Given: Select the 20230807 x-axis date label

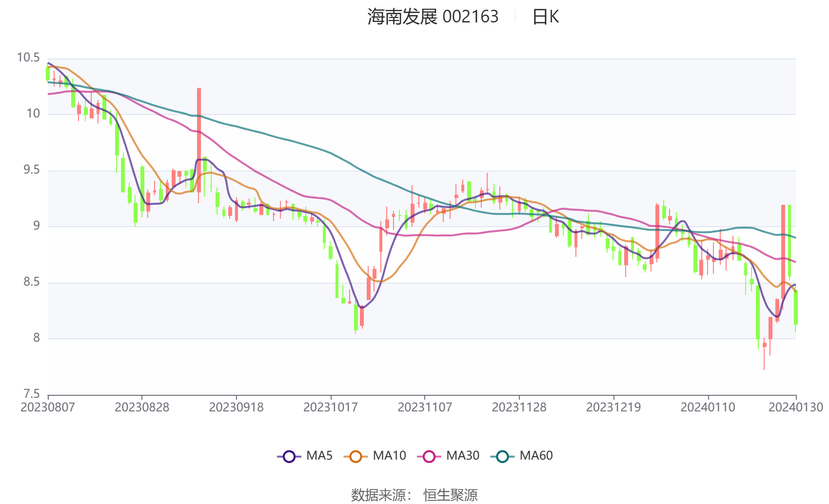Looking at the screenshot, I should tap(48, 407).
